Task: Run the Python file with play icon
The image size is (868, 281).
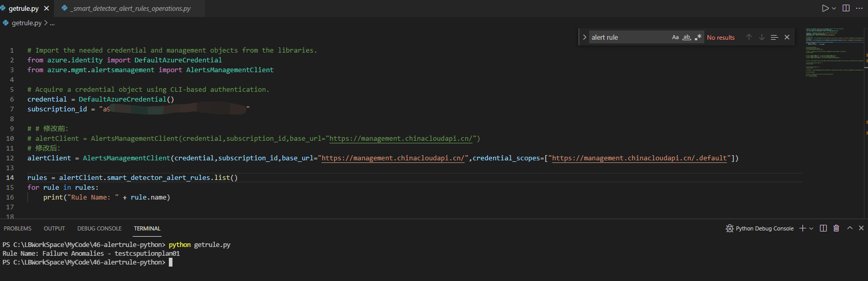Action: (x=825, y=8)
